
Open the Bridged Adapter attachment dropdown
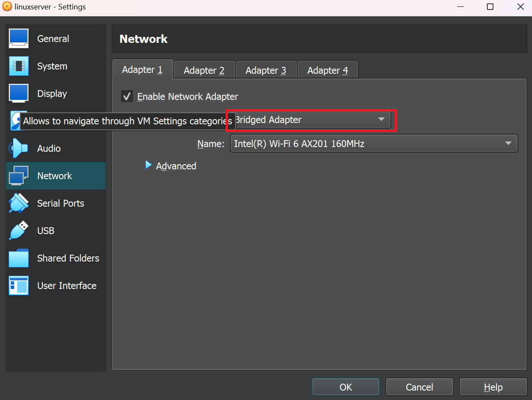pyautogui.click(x=313, y=120)
